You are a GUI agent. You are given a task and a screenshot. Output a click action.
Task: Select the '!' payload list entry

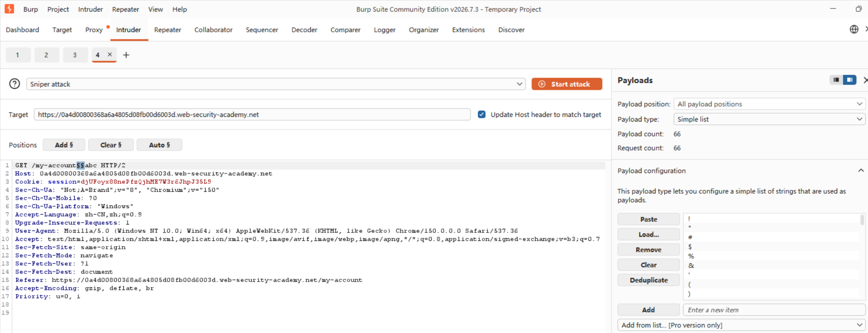(771, 218)
